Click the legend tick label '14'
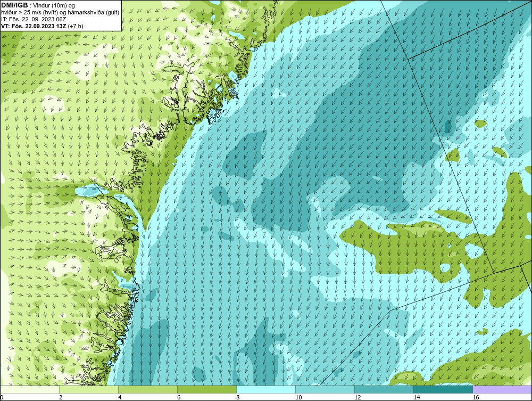 (417, 397)
